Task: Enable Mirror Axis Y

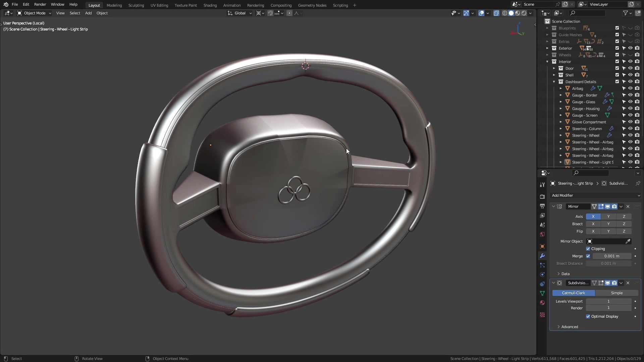Action: 608,217
